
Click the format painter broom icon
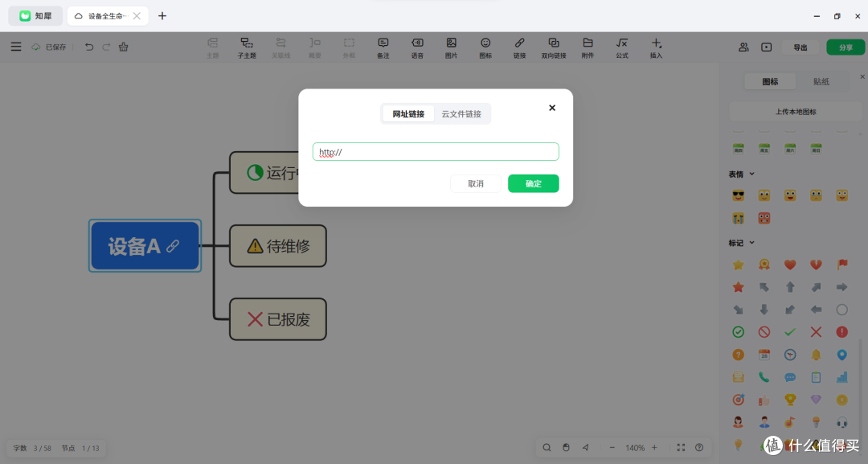(x=124, y=47)
